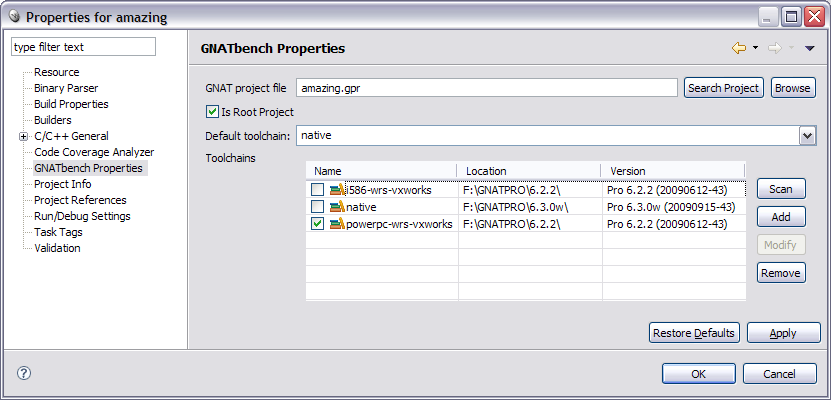831x400 pixels.
Task: Select C/C++ General tree item
Action: 71,136
